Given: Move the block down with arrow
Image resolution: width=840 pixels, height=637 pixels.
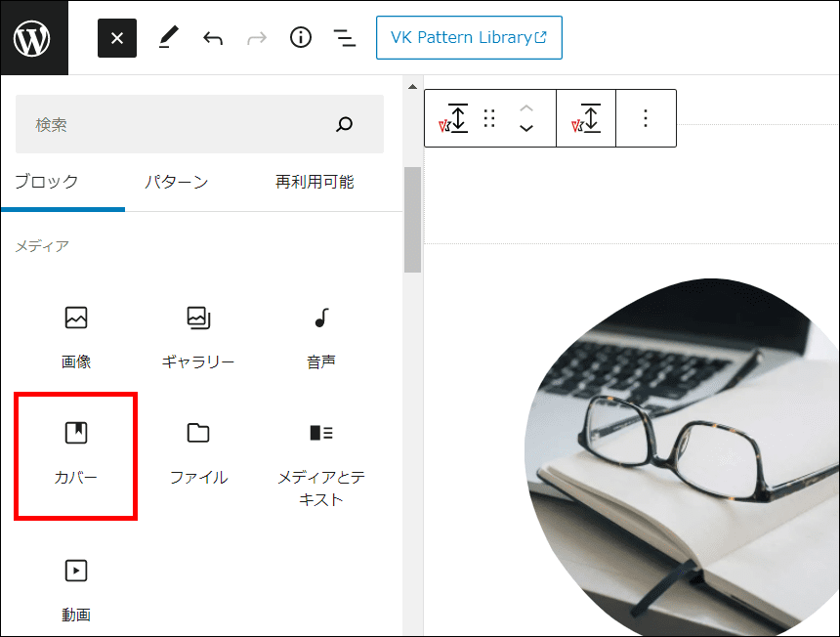Looking at the screenshot, I should pos(526,129).
